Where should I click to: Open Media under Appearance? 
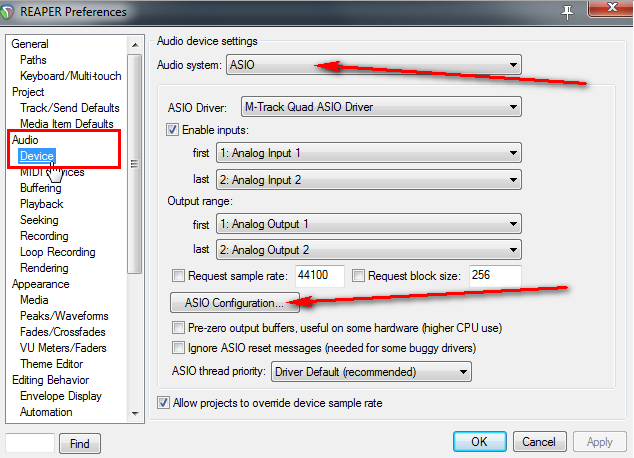(34, 300)
